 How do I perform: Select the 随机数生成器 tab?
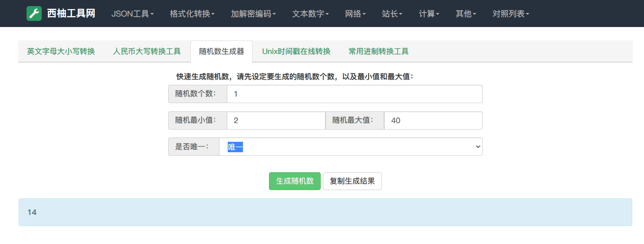point(222,51)
